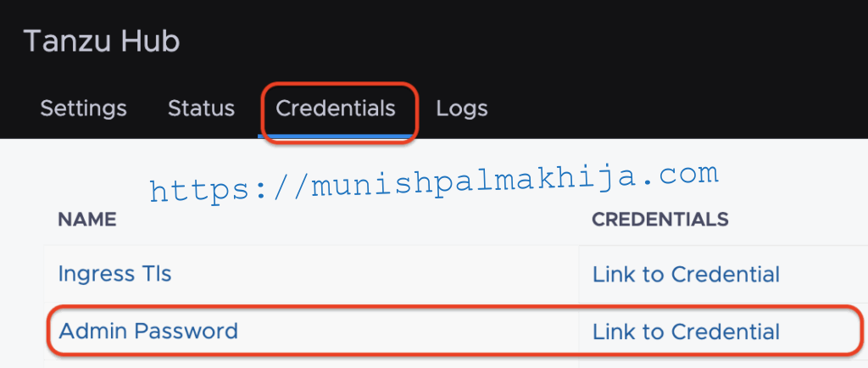Click the partial row below Admin Password

pyautogui.click(x=455, y=364)
